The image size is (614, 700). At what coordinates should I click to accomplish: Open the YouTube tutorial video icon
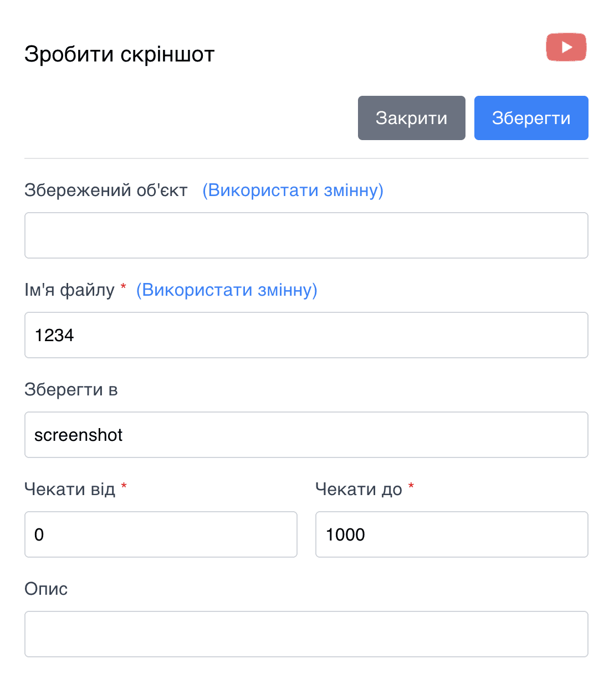coord(566,47)
